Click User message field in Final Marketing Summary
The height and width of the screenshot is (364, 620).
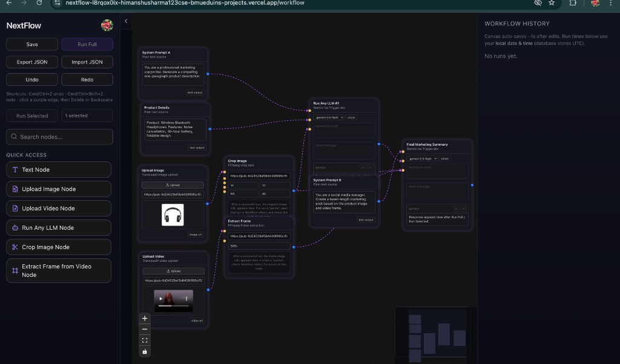[x=437, y=192]
